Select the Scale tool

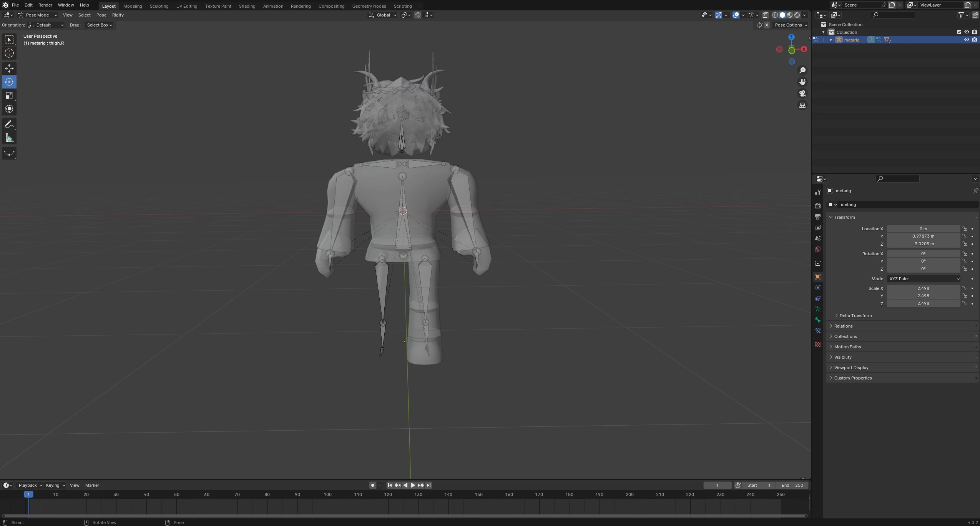click(9, 95)
